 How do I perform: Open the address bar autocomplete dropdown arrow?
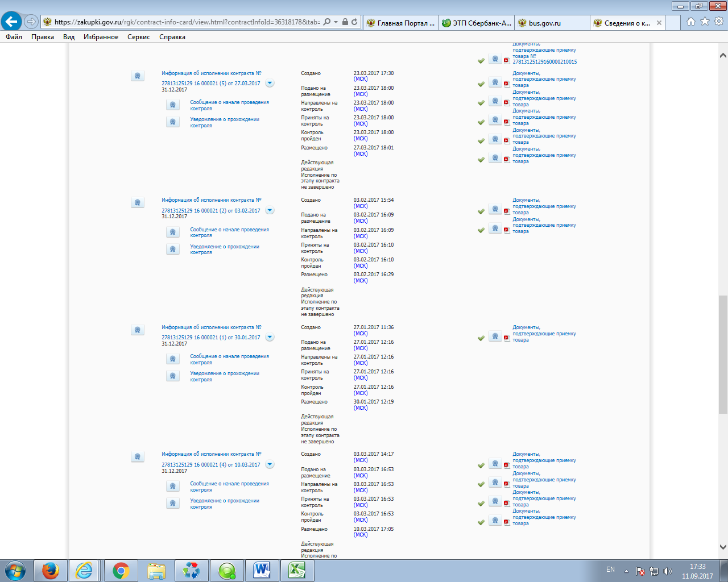[x=336, y=22]
